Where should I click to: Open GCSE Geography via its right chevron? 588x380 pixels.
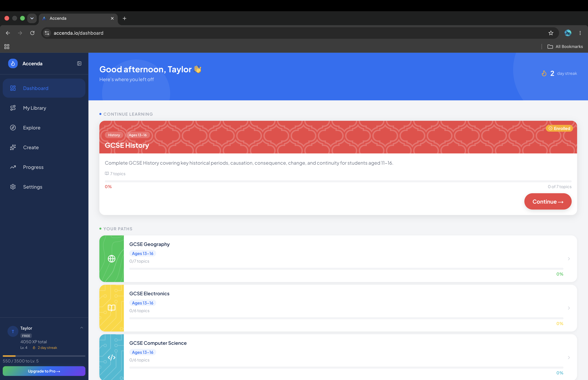pos(569,259)
